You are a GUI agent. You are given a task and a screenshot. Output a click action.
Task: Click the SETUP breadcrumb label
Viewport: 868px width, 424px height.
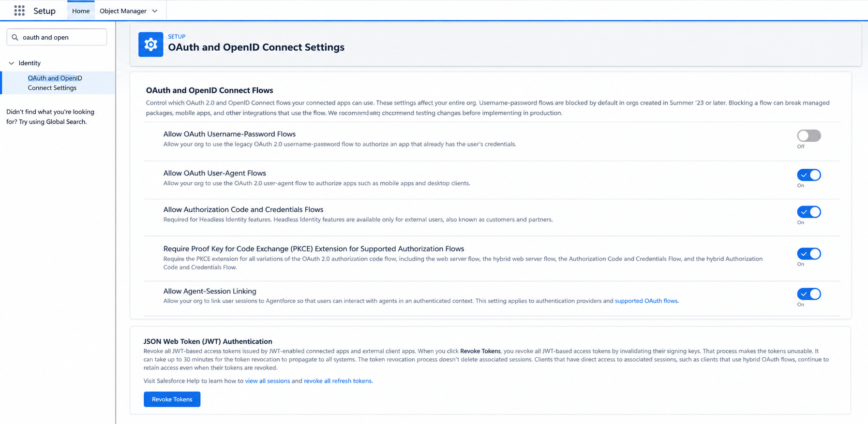point(177,37)
